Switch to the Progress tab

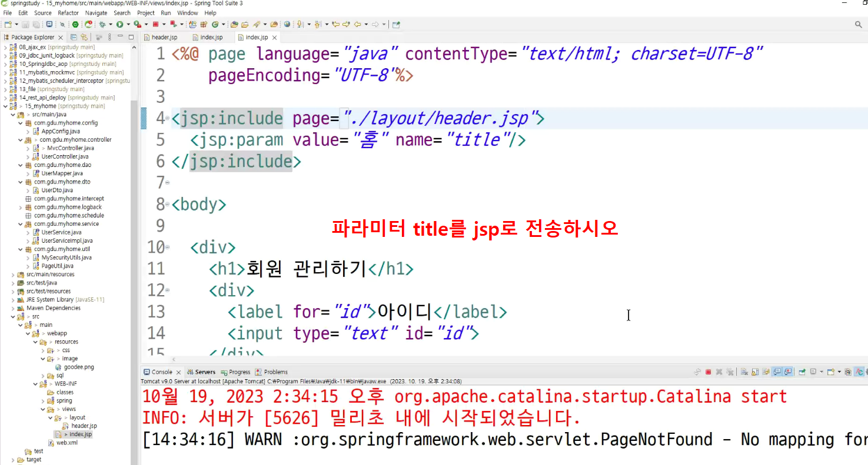[x=235, y=372]
